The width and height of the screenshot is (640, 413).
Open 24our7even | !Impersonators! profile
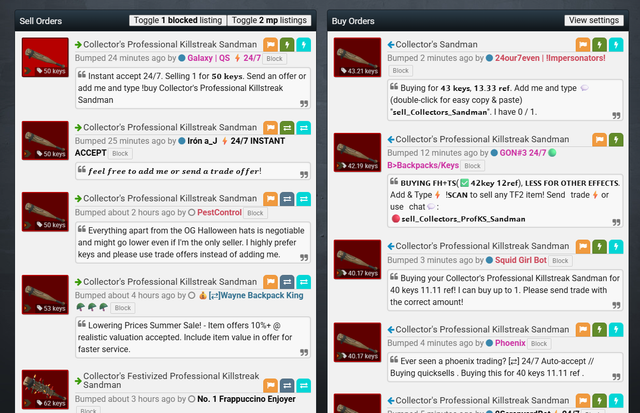(x=550, y=58)
